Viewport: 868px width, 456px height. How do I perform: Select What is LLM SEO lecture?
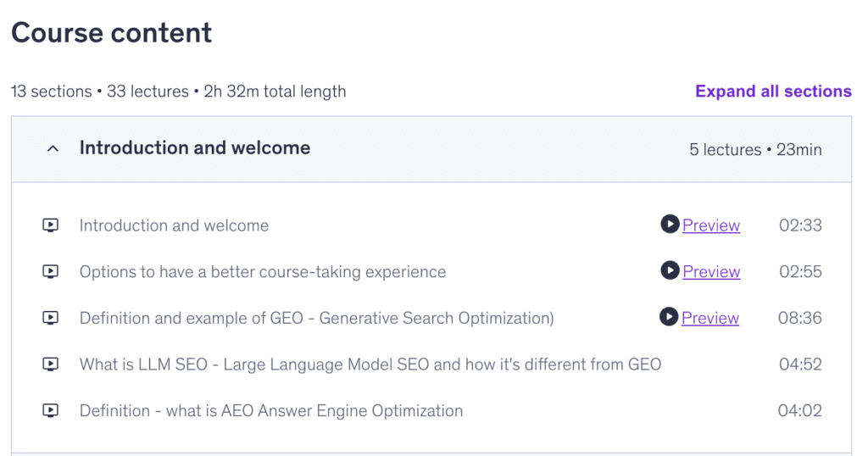pos(370,364)
